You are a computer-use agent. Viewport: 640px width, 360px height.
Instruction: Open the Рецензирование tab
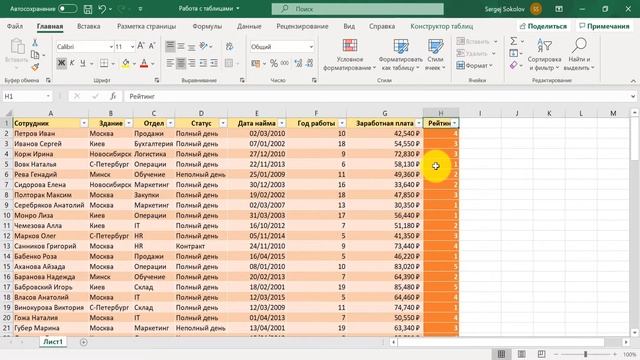(302, 26)
